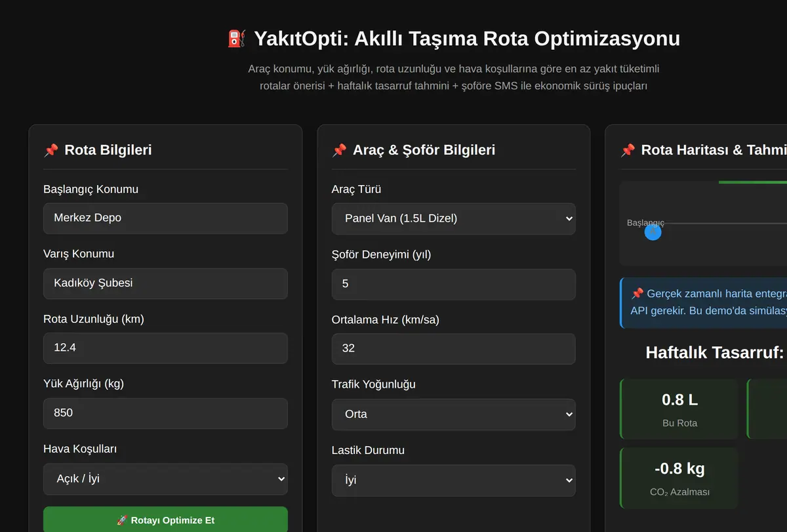This screenshot has height=532, width=787.
Task: Edit the Ortalama Hız (km/sa) field
Action: (x=454, y=349)
